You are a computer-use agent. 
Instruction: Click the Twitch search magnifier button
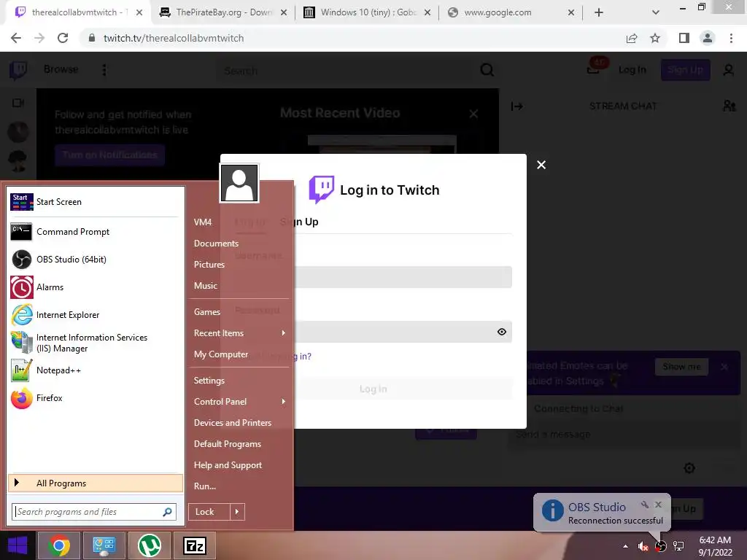(x=487, y=70)
